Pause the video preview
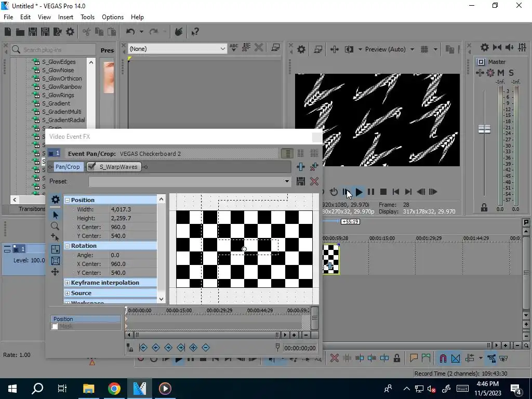This screenshot has width=532, height=399. click(x=371, y=192)
